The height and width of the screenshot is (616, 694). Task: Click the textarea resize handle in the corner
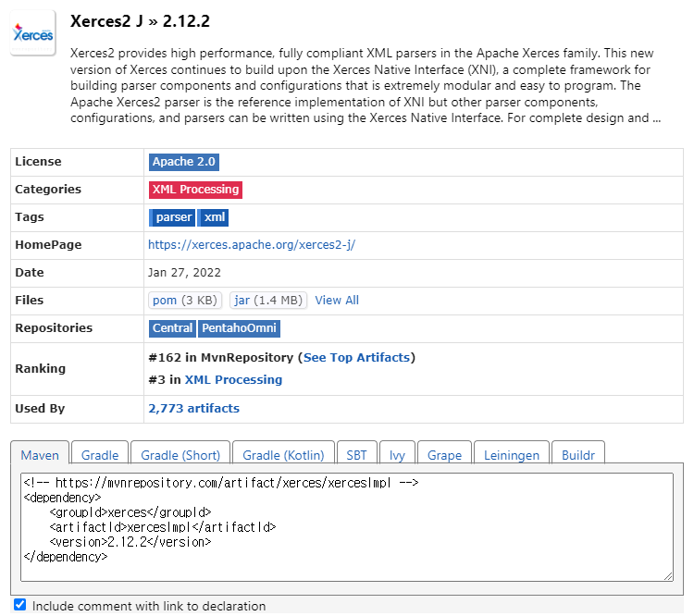668,576
